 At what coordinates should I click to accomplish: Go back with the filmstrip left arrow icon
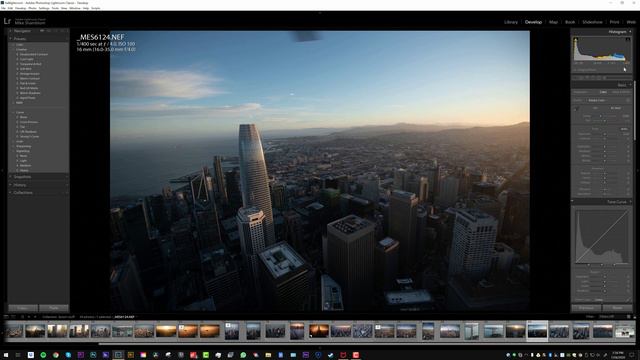tap(29, 317)
